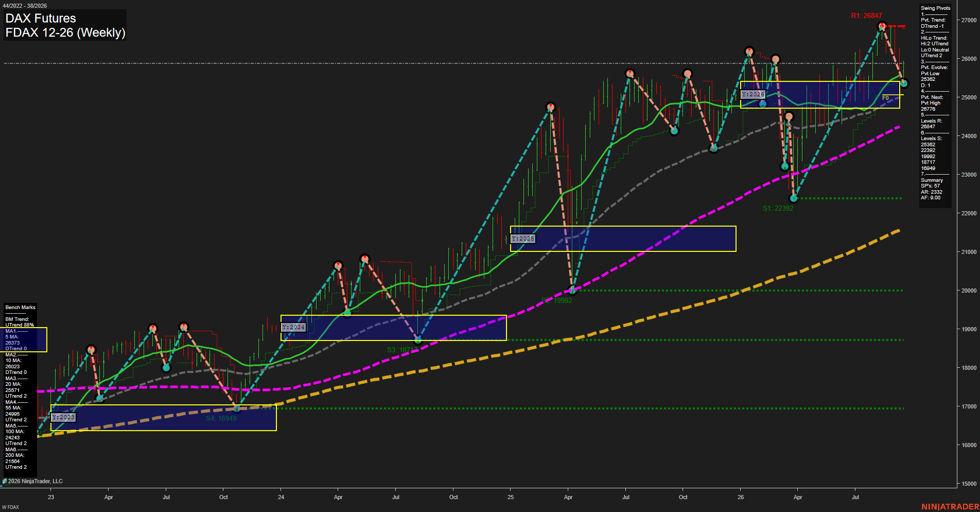
Task: Click the 21000 price axis label
Action: coord(969,252)
